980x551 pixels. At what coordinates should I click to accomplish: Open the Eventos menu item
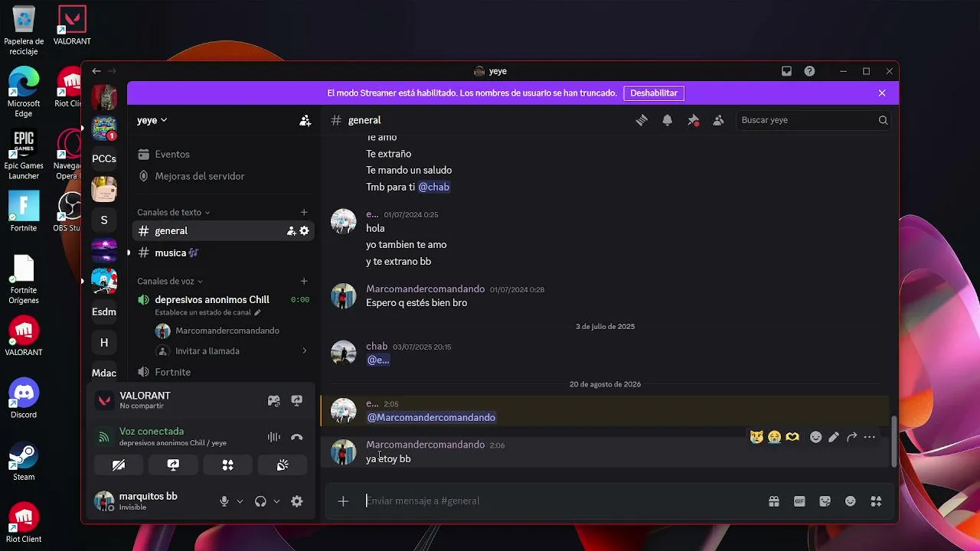pos(223,154)
